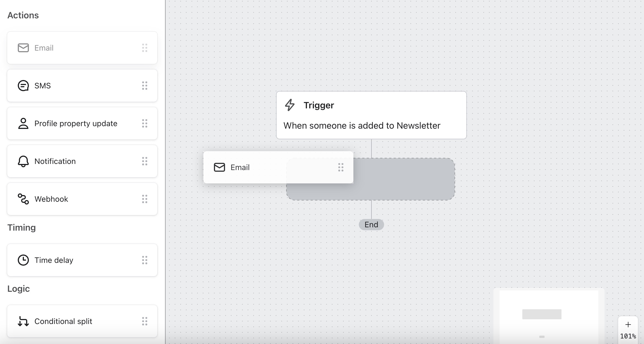Click the Email node drag handle dots
Viewport: 644px width, 344px height.
[x=341, y=167]
